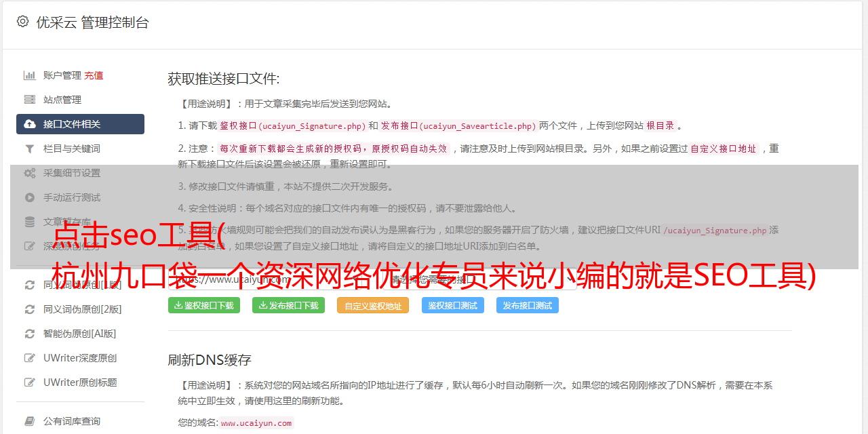Click the cloud icon for 接口文件相关

tap(30, 124)
